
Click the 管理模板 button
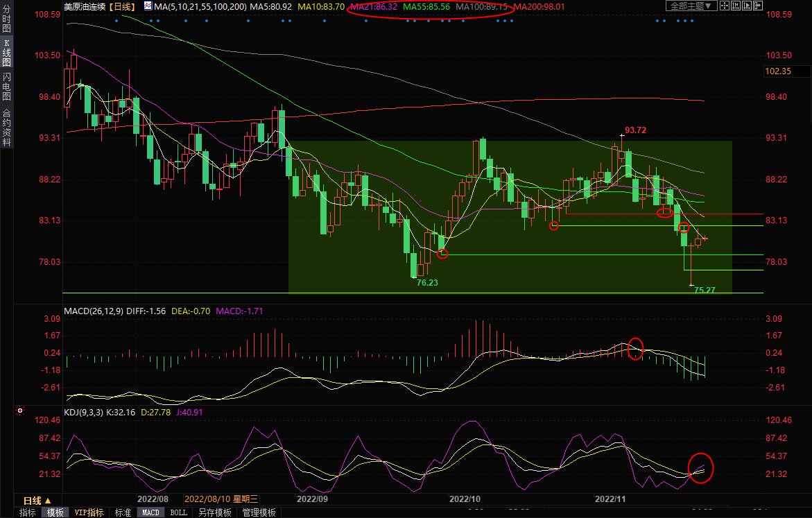coord(259,512)
